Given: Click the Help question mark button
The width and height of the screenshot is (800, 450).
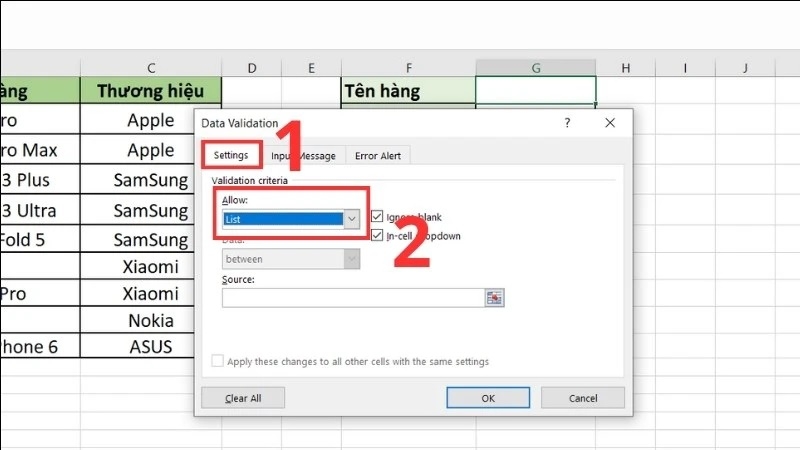Looking at the screenshot, I should tap(567, 123).
